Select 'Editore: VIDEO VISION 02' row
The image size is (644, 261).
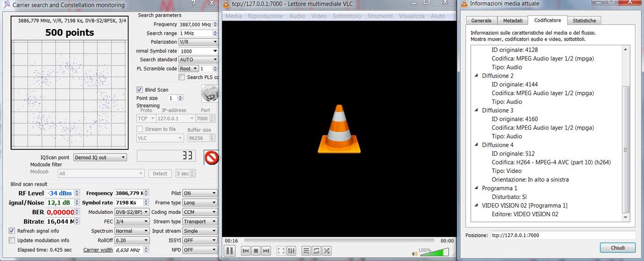[525, 214]
